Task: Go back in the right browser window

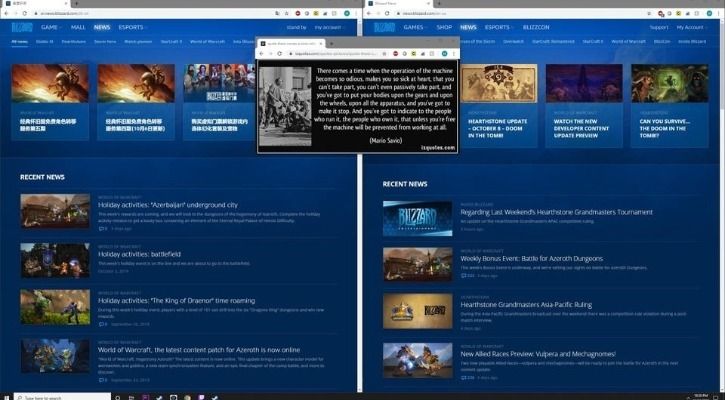Action: [369, 13]
